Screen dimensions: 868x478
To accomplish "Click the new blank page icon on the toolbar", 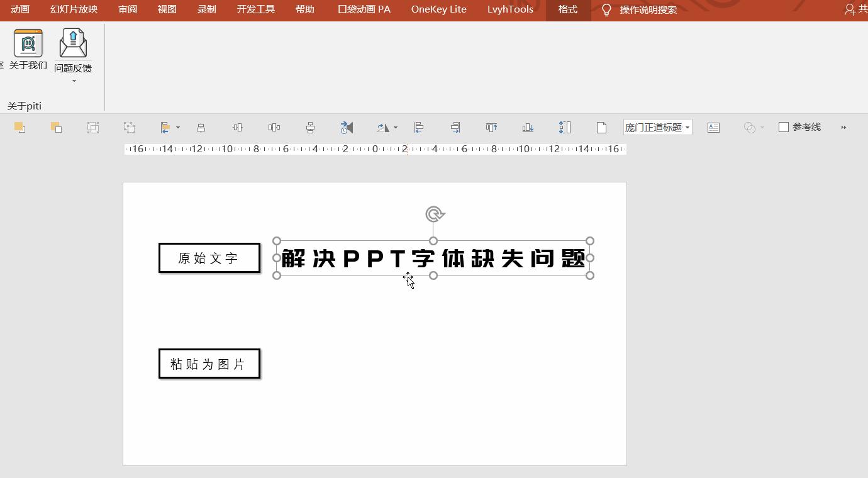I will tap(601, 127).
